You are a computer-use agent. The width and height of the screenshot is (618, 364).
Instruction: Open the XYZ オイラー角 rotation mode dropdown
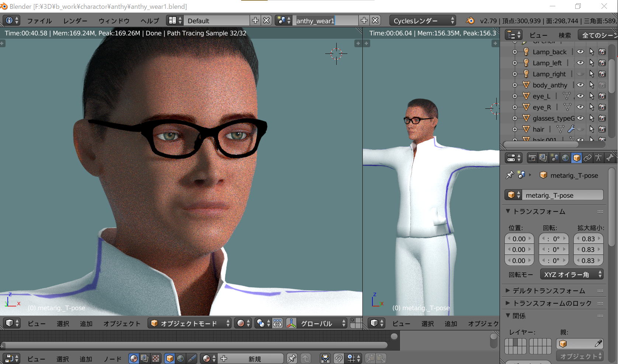coord(572,275)
